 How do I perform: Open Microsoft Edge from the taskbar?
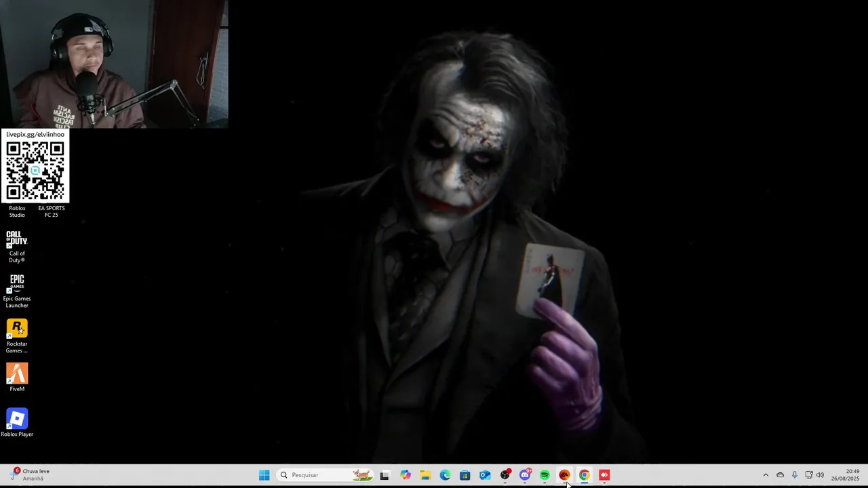pyautogui.click(x=445, y=475)
